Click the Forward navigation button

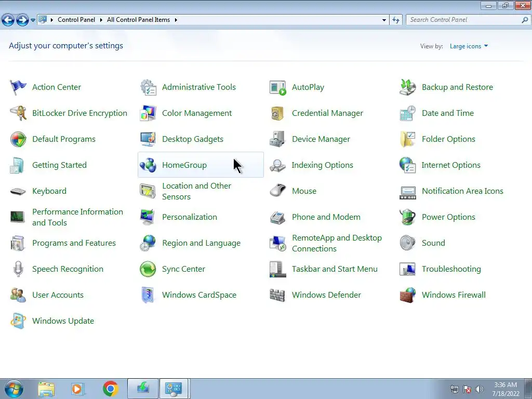tap(22, 20)
